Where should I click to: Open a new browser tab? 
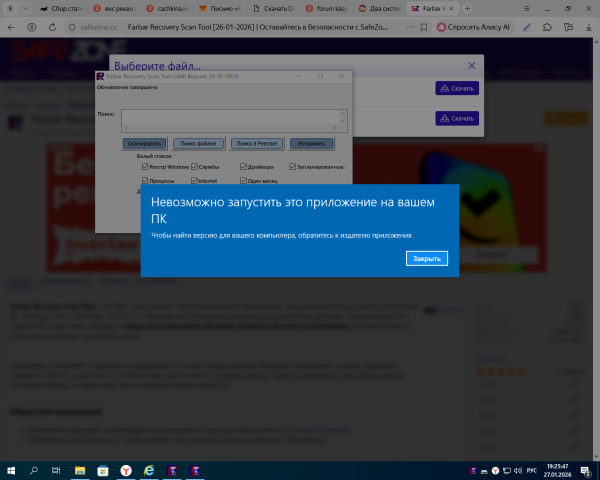pyautogui.click(x=467, y=8)
